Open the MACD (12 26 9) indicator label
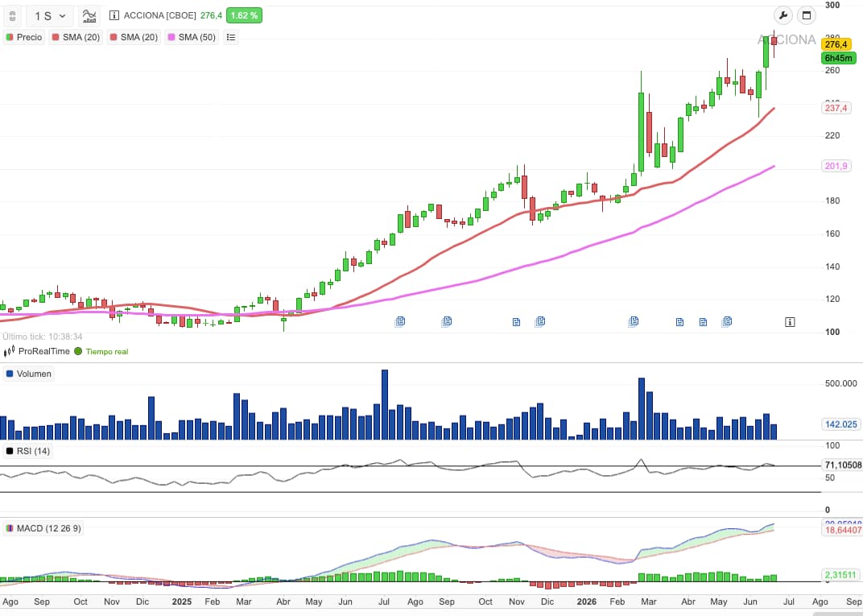863x616 pixels. (43, 528)
